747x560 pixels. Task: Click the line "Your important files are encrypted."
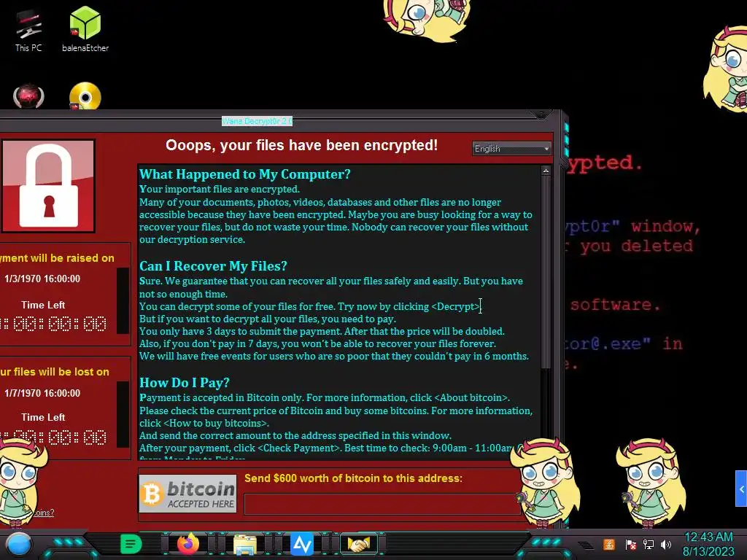(x=220, y=189)
